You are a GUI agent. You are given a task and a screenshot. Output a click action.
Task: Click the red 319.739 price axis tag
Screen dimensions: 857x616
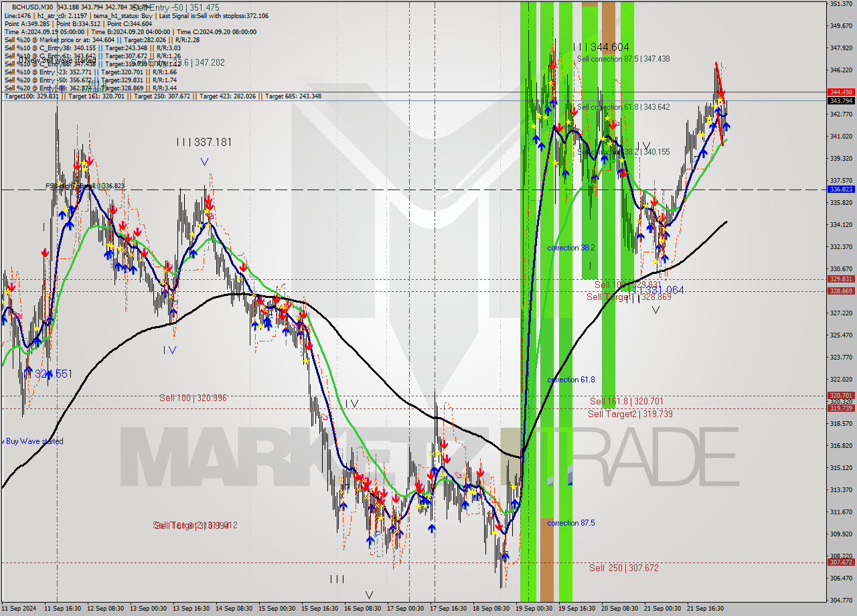click(841, 408)
